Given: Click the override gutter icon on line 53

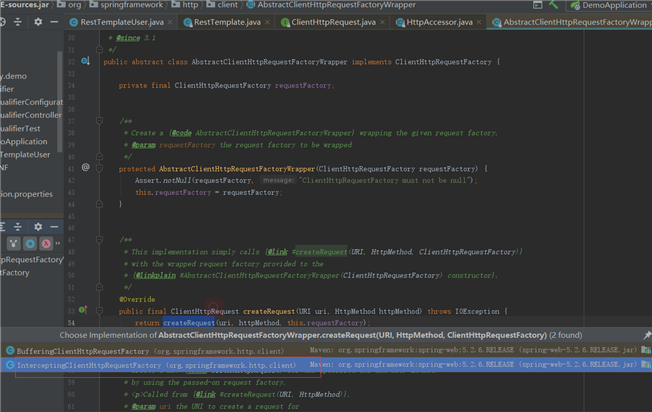Looking at the screenshot, I should (83, 310).
